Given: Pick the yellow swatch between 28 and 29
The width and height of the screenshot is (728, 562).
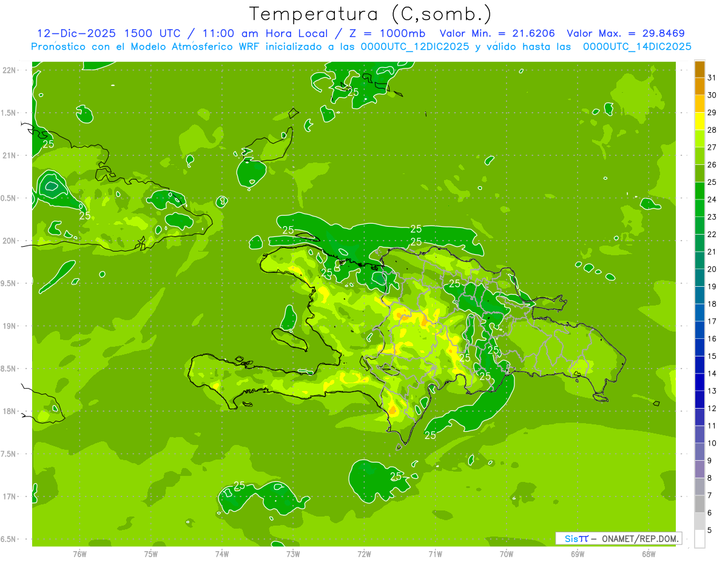Looking at the screenshot, I should tap(699, 121).
